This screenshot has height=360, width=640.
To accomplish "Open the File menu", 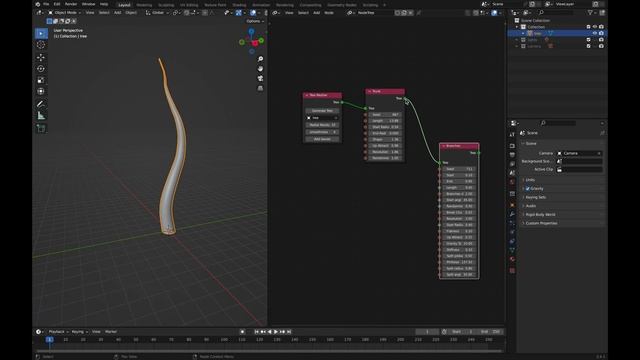I will pyautogui.click(x=46, y=4).
